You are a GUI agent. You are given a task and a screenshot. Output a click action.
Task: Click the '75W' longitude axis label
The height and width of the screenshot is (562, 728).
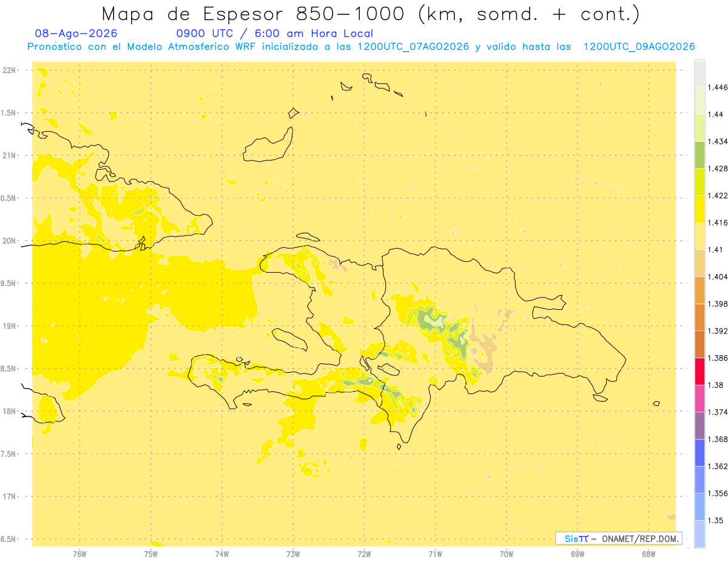click(x=150, y=554)
